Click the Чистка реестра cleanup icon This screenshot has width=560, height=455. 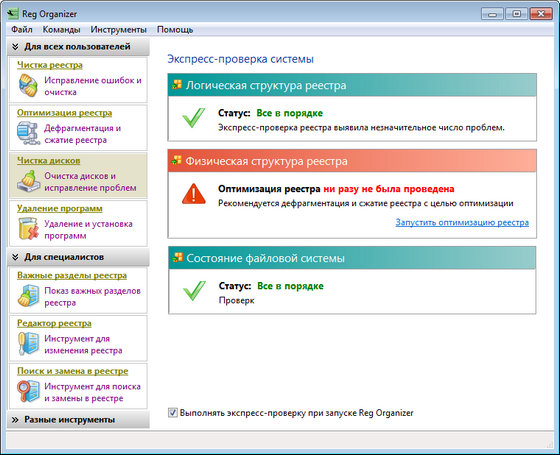[28, 85]
